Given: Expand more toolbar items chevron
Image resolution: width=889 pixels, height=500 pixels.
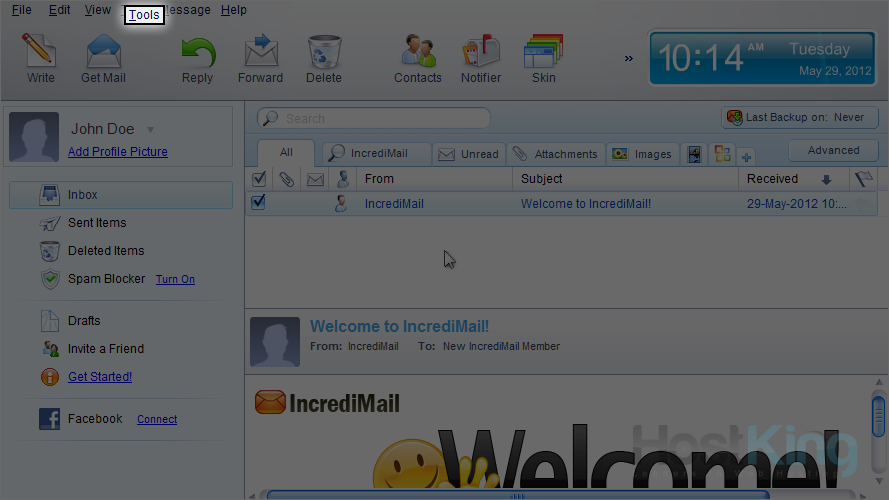Looking at the screenshot, I should [x=629, y=58].
